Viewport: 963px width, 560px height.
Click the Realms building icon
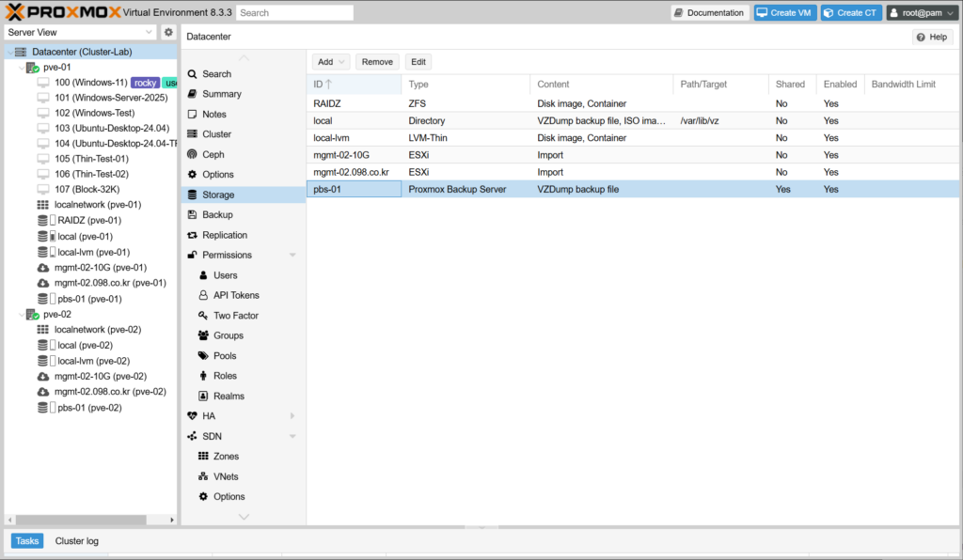tap(203, 397)
